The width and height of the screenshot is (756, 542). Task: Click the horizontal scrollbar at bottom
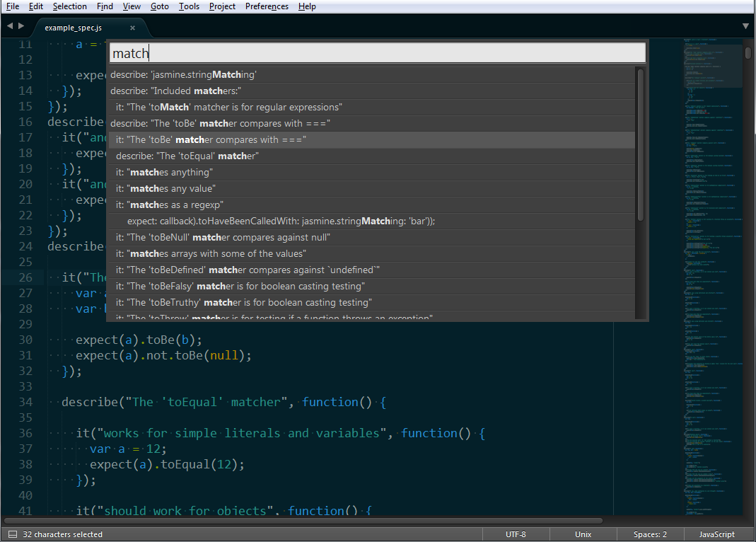click(304, 521)
